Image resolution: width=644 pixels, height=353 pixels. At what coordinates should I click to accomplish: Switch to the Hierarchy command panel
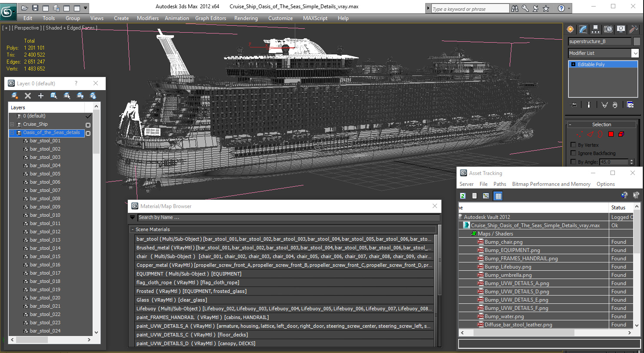click(x=596, y=29)
